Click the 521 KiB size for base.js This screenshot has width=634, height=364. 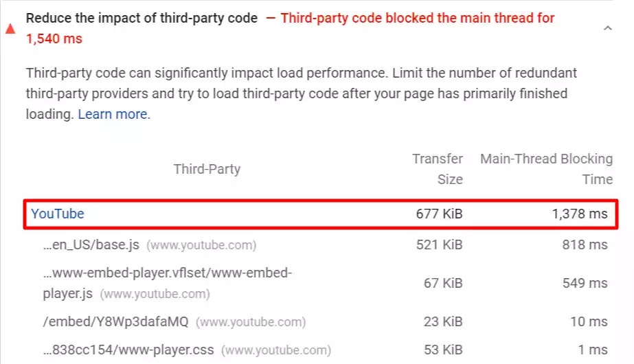coord(440,244)
